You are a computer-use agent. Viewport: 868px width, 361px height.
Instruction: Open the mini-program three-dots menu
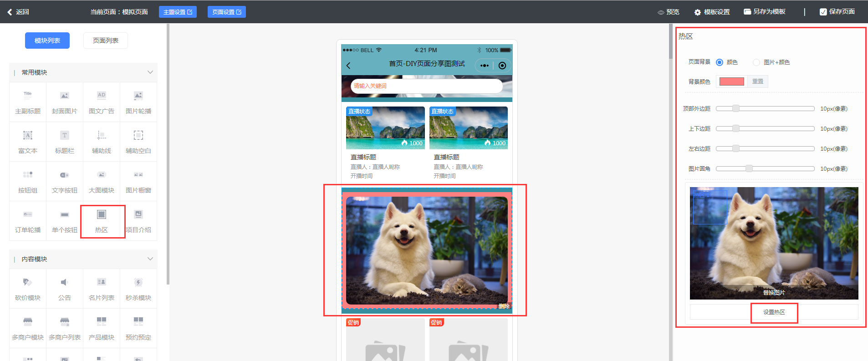click(x=485, y=66)
